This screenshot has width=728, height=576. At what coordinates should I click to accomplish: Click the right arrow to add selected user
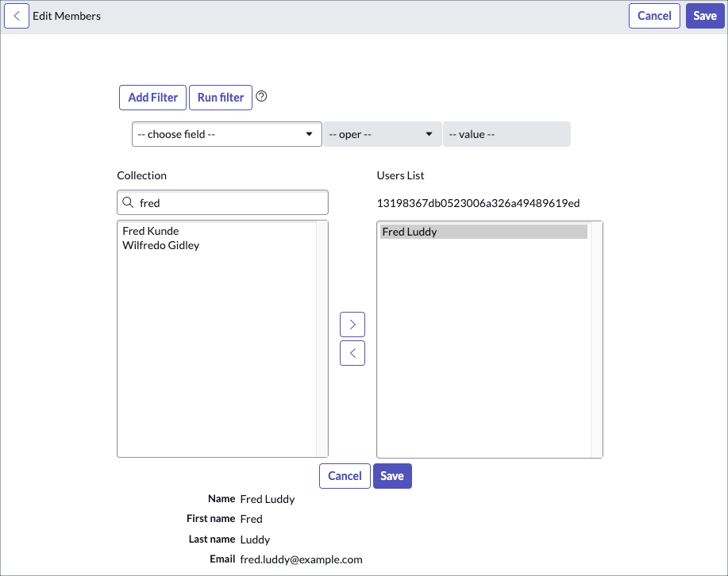pyautogui.click(x=352, y=324)
